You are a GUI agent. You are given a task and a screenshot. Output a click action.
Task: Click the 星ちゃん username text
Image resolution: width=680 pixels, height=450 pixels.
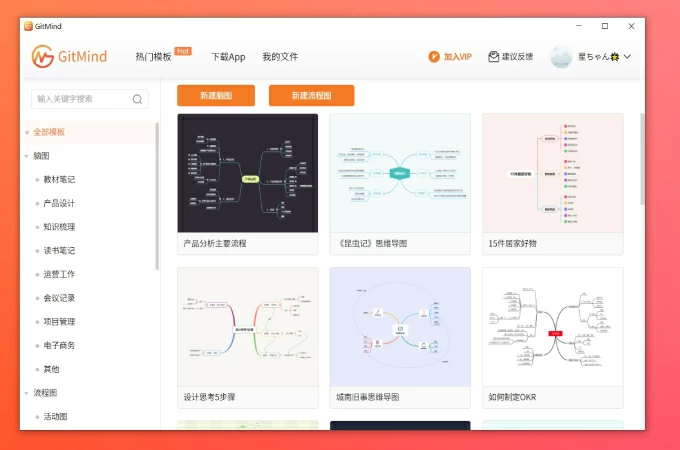coord(598,57)
